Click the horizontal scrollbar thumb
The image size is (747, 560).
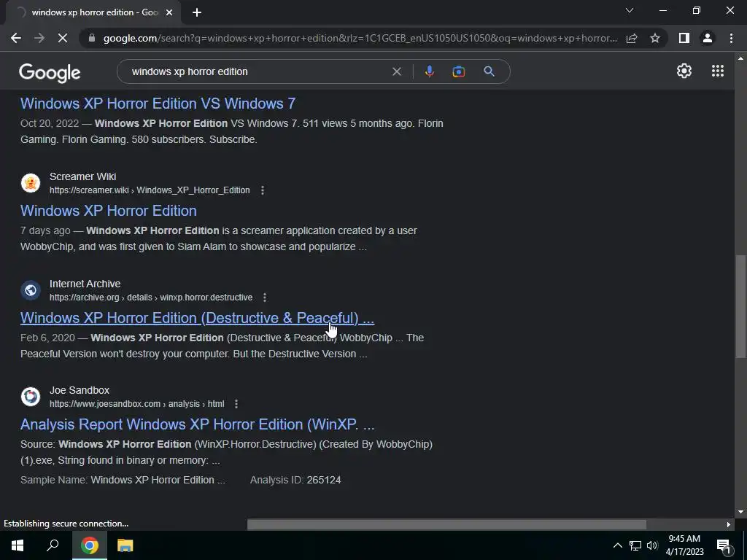[x=446, y=524]
